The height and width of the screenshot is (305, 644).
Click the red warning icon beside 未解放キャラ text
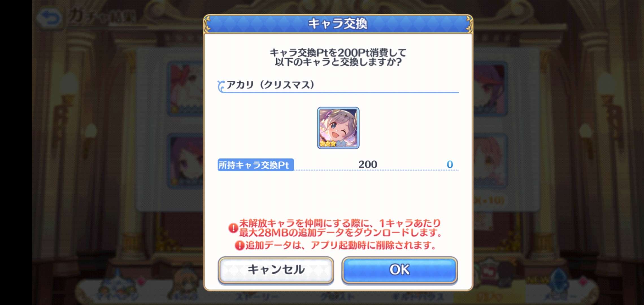(233, 228)
